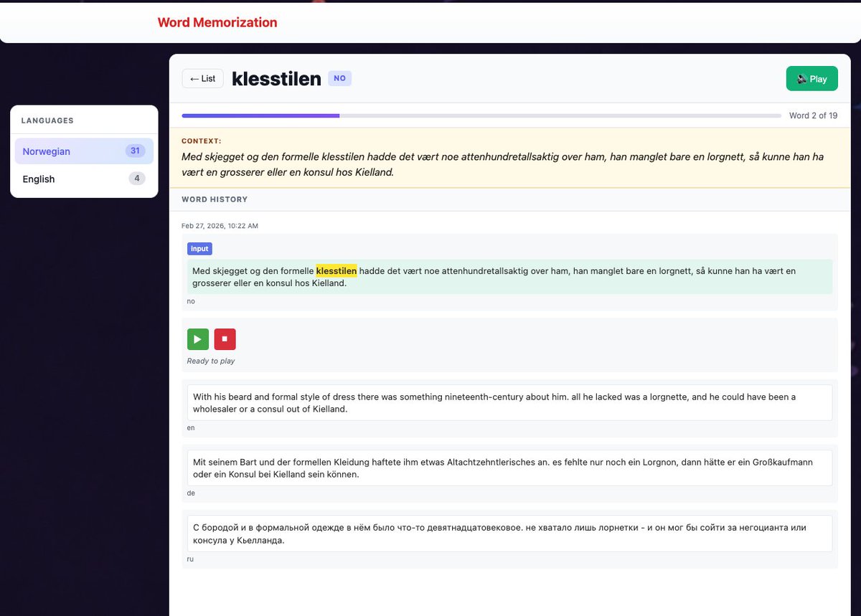Click the Word Memorization title link
This screenshot has width=861, height=616.
tap(217, 22)
